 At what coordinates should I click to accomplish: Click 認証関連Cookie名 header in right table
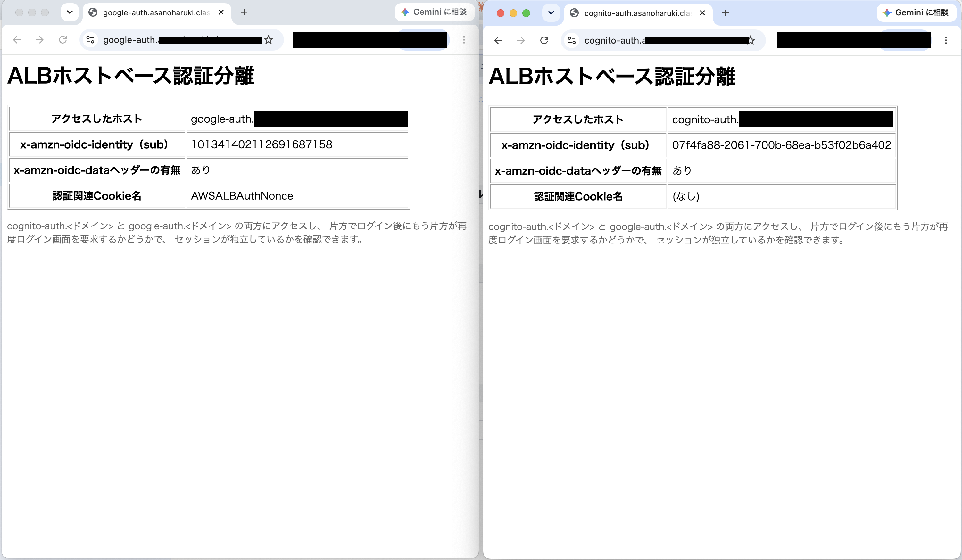click(578, 197)
